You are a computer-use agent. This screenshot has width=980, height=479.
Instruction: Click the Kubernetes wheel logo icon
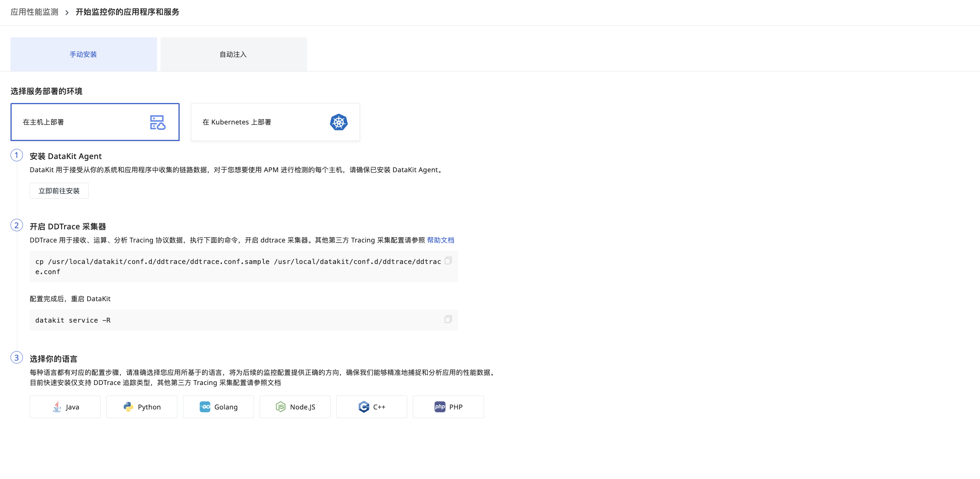coord(339,122)
